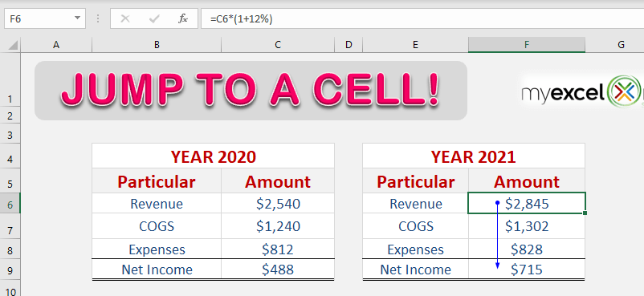Click inside the Name Box showing F6
This screenshot has height=296, width=644.
coord(39,19)
